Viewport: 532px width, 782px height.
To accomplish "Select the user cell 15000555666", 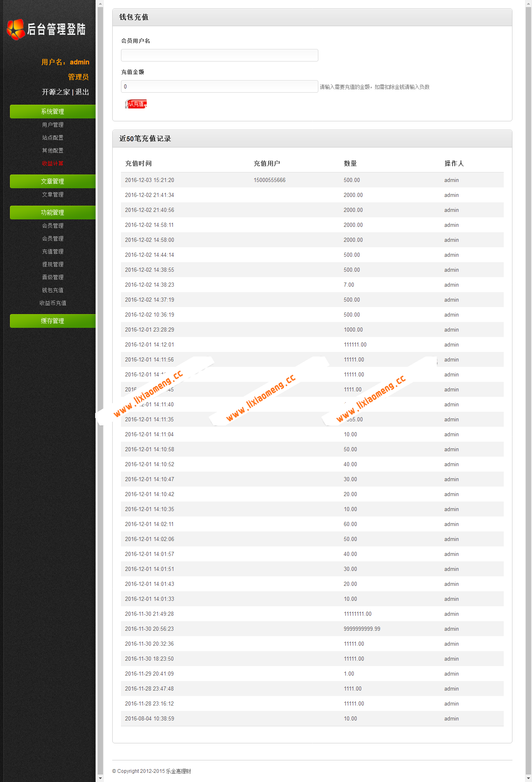I will [x=270, y=180].
